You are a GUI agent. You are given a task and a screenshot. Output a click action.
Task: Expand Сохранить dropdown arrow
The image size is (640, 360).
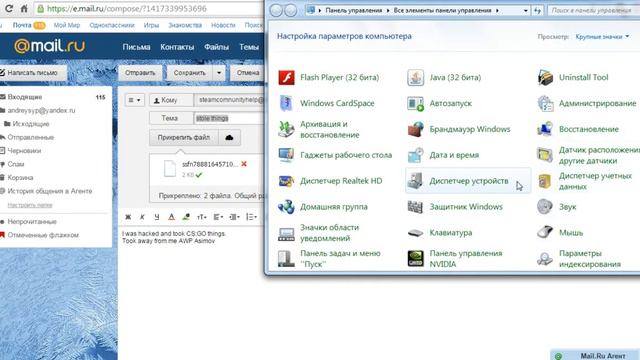click(219, 73)
